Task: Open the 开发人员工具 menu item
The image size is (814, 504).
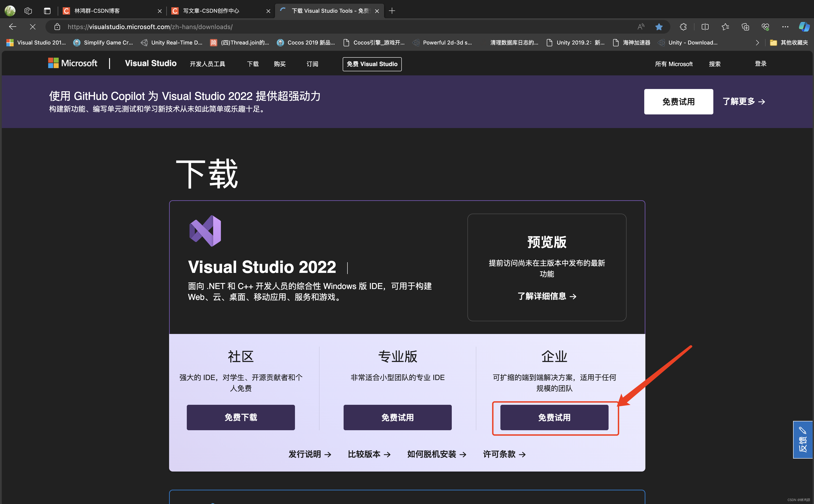Action: (207, 64)
